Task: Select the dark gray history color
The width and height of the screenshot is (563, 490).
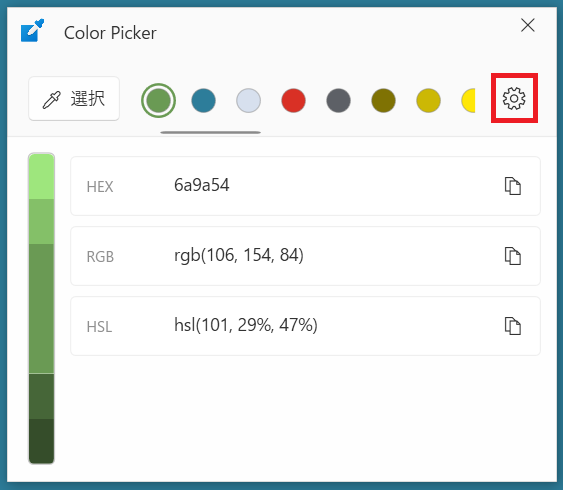Action: click(x=338, y=101)
